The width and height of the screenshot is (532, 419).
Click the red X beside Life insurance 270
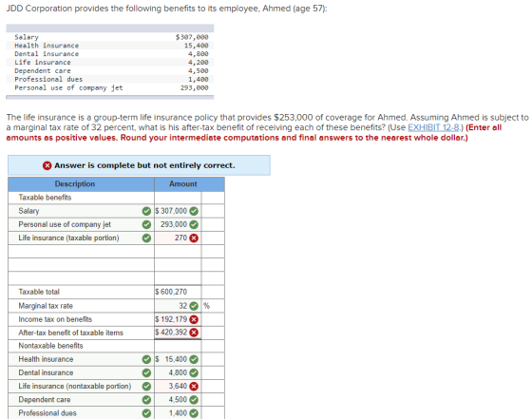pos(194,238)
